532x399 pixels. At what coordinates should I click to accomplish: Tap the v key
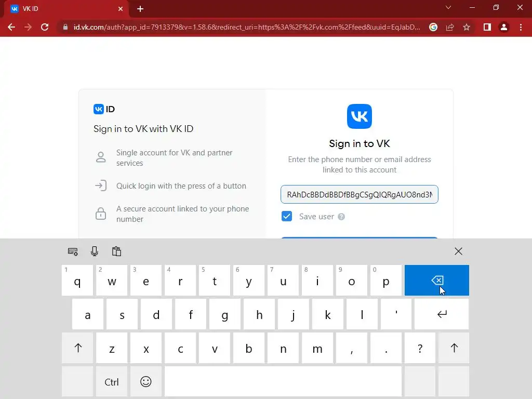[215, 348]
